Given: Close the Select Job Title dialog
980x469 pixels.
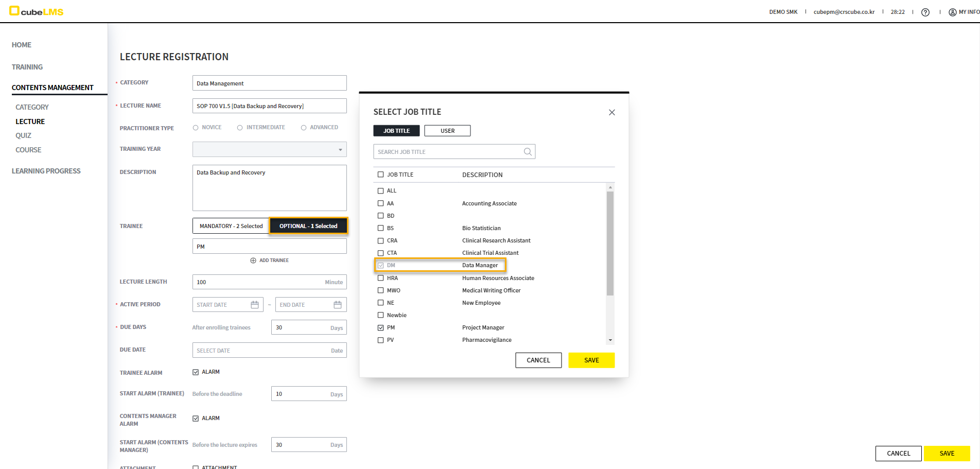Looking at the screenshot, I should [611, 112].
